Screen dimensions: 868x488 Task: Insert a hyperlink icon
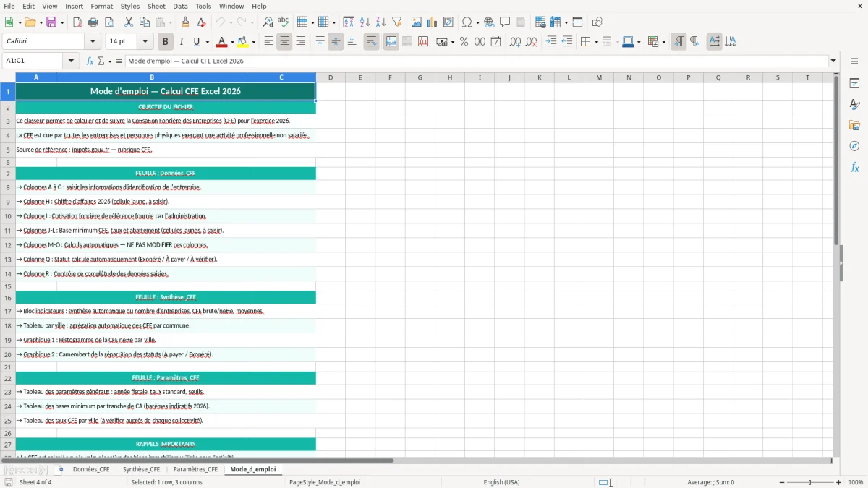click(489, 22)
